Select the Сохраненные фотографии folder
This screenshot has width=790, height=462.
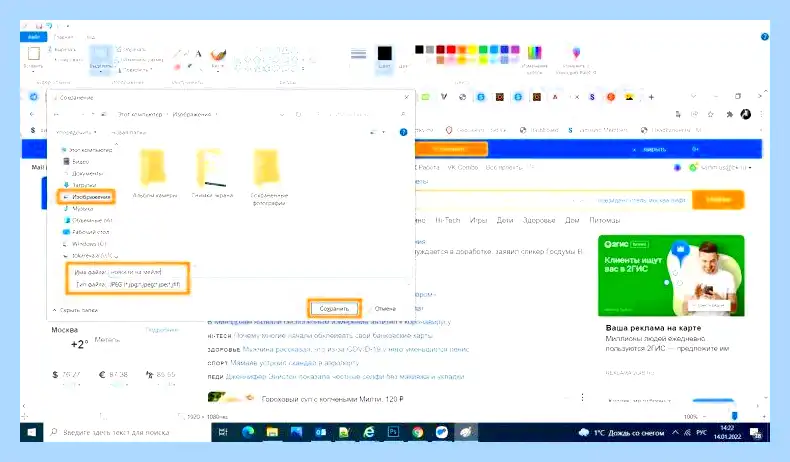coord(269,177)
